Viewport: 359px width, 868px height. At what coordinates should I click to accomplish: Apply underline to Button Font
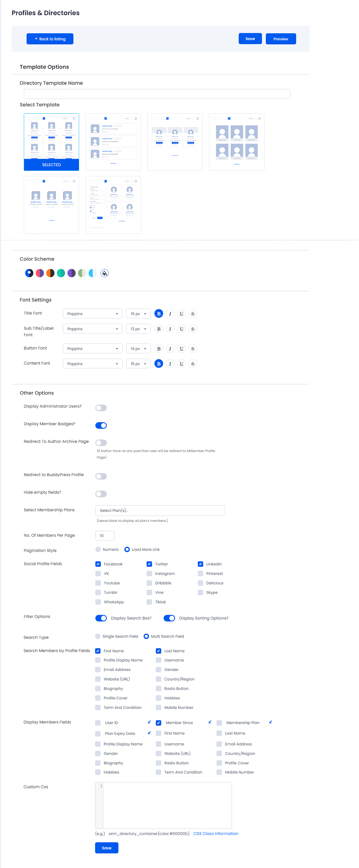pyautogui.click(x=181, y=349)
